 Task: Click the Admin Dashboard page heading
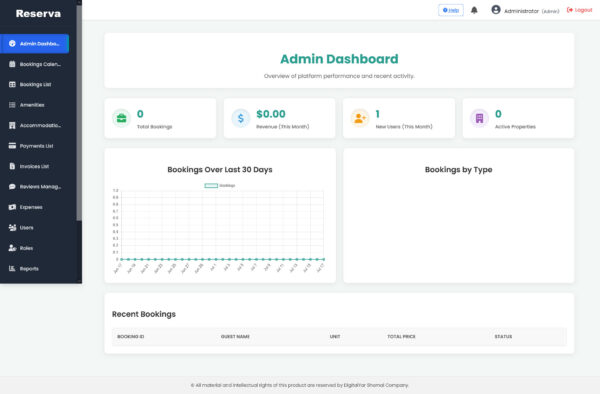pyautogui.click(x=339, y=59)
